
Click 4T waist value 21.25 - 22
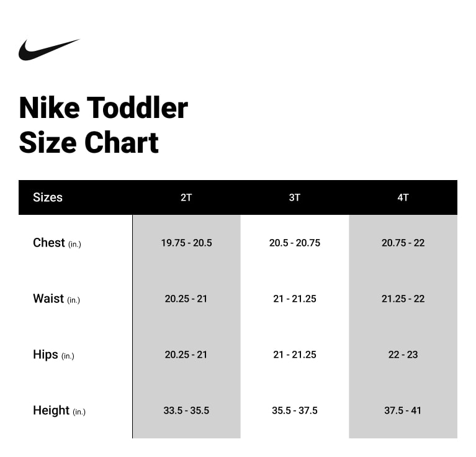coord(403,299)
